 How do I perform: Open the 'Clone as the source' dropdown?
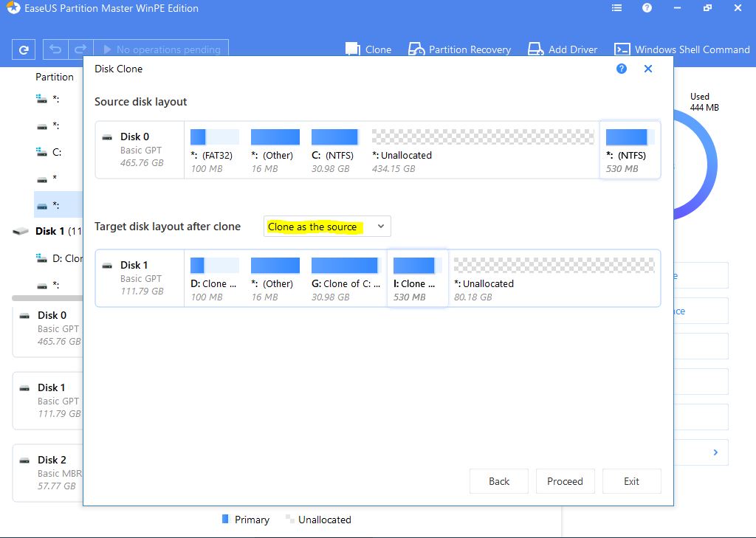(327, 227)
